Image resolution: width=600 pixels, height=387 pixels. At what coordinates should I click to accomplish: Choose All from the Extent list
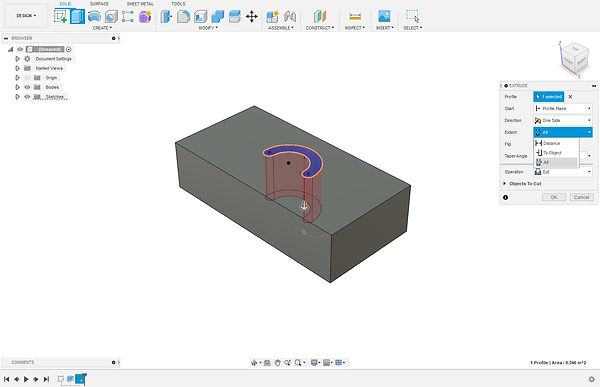(556, 162)
